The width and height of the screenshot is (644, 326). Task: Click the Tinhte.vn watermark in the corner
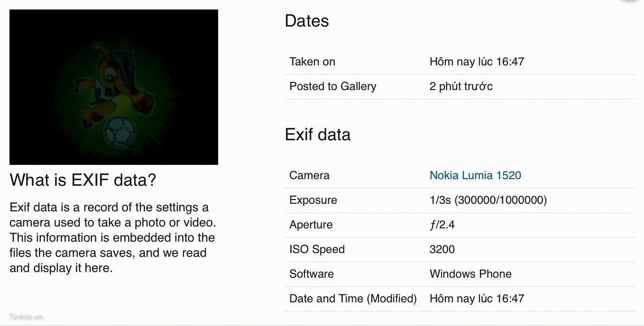tap(26, 317)
